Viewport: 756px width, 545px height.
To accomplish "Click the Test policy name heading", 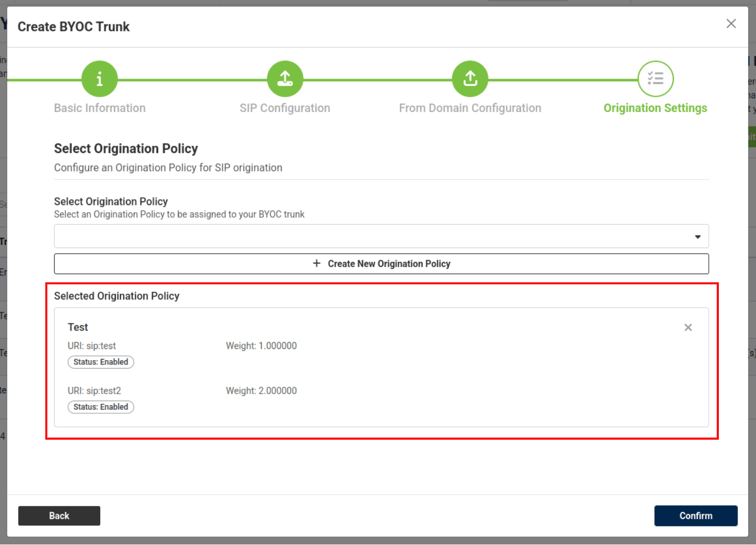I will 78,327.
